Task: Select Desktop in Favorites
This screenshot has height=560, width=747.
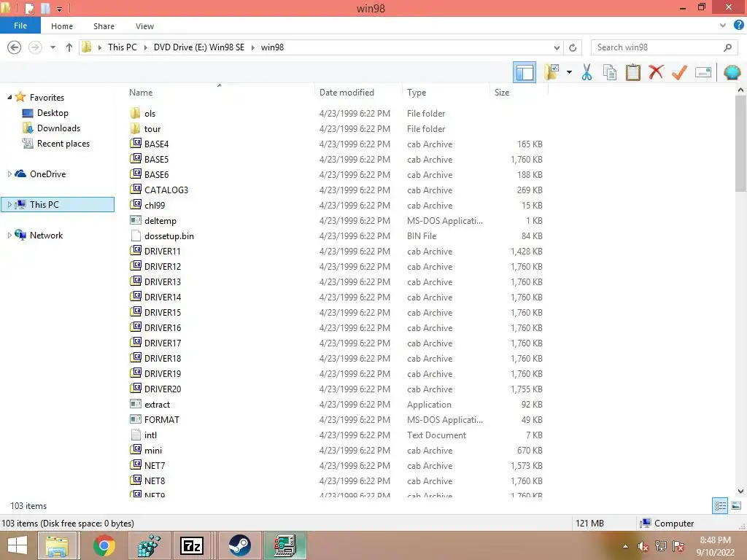Action: click(53, 113)
